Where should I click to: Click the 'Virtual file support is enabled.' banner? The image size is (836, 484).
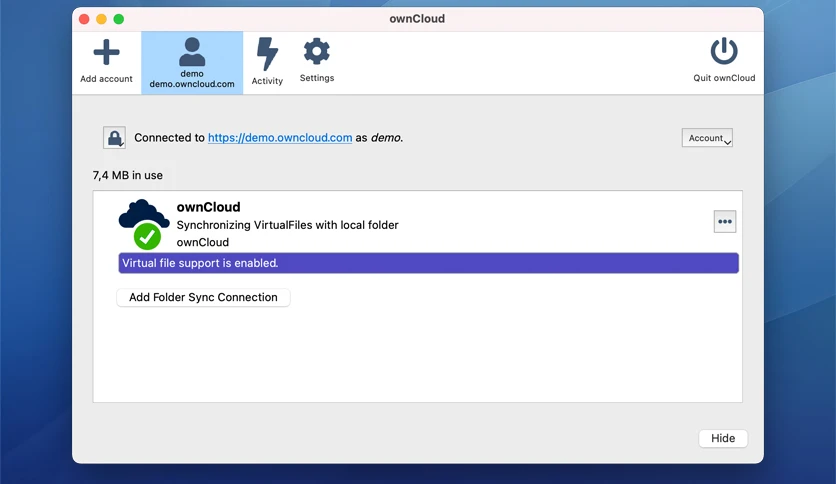coord(428,263)
